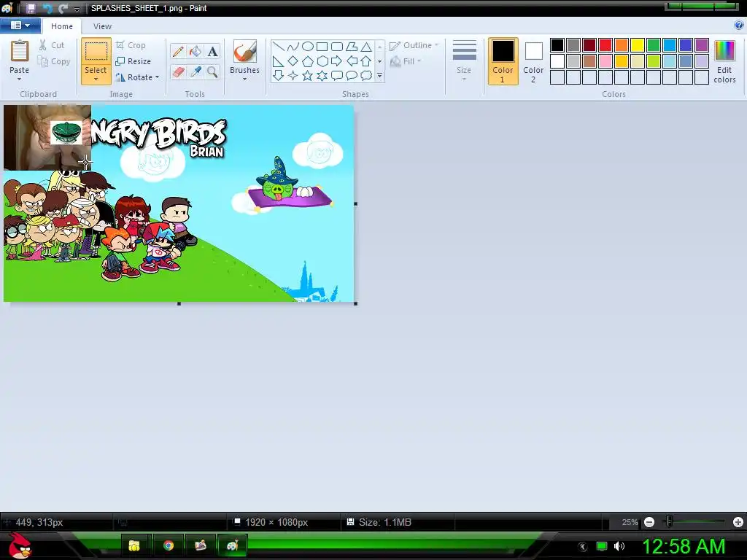Pick the purple color swatch

coord(702,45)
